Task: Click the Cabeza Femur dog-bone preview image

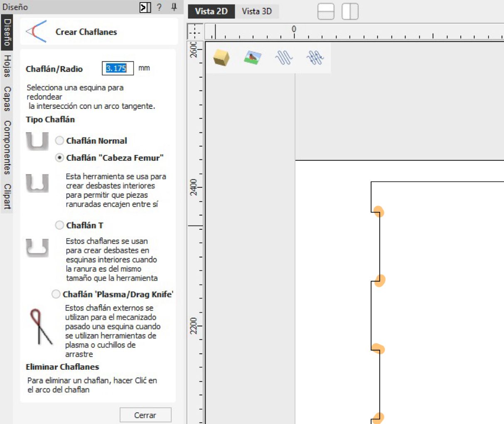Action: pyautogui.click(x=37, y=183)
